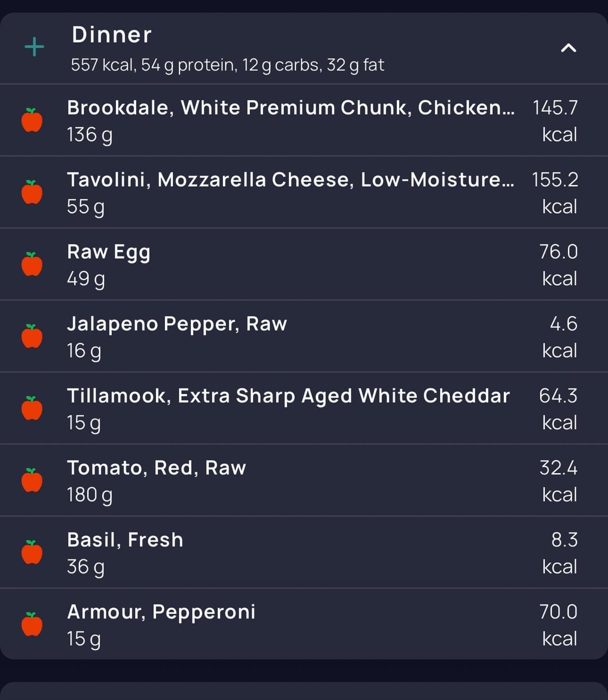Click the Dinner section title
Screen dimensions: 608x700
(111, 35)
